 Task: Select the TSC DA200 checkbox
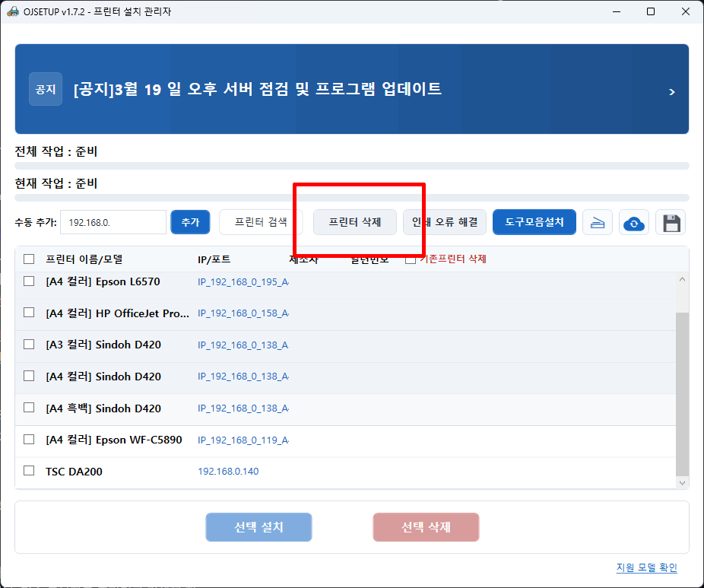pyautogui.click(x=29, y=471)
